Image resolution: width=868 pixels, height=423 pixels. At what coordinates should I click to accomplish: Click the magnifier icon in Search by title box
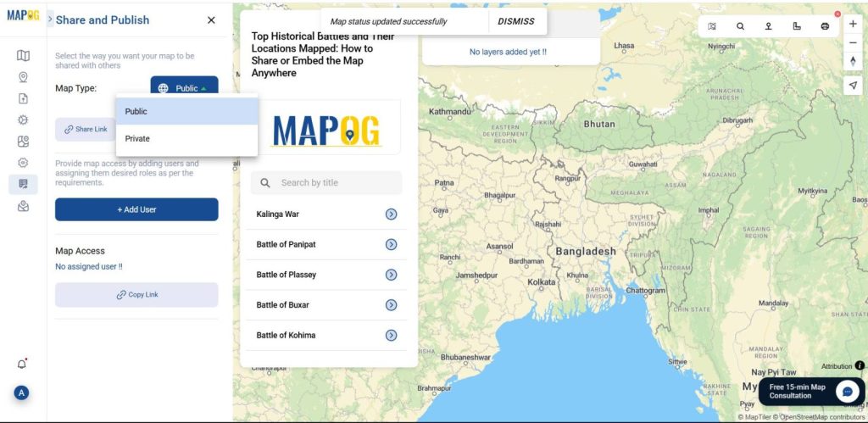click(265, 183)
